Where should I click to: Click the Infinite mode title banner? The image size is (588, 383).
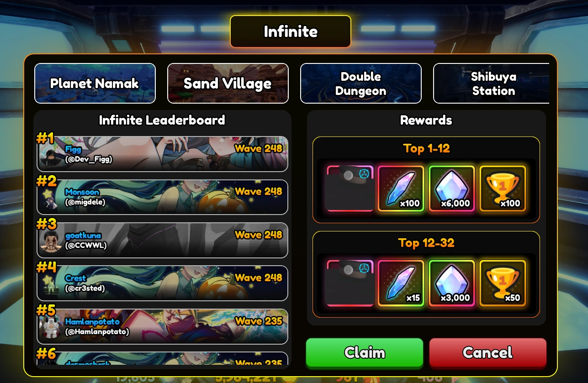point(291,31)
